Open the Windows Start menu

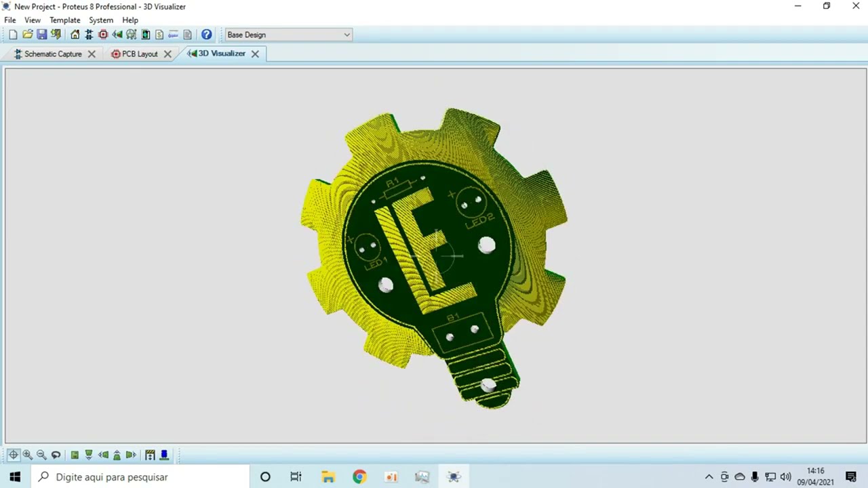point(15,476)
